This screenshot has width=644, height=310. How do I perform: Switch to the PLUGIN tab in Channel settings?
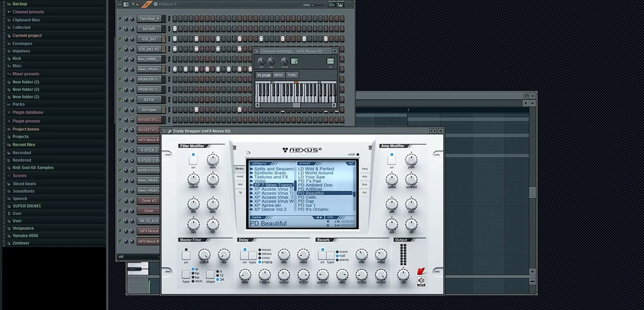[x=263, y=75]
